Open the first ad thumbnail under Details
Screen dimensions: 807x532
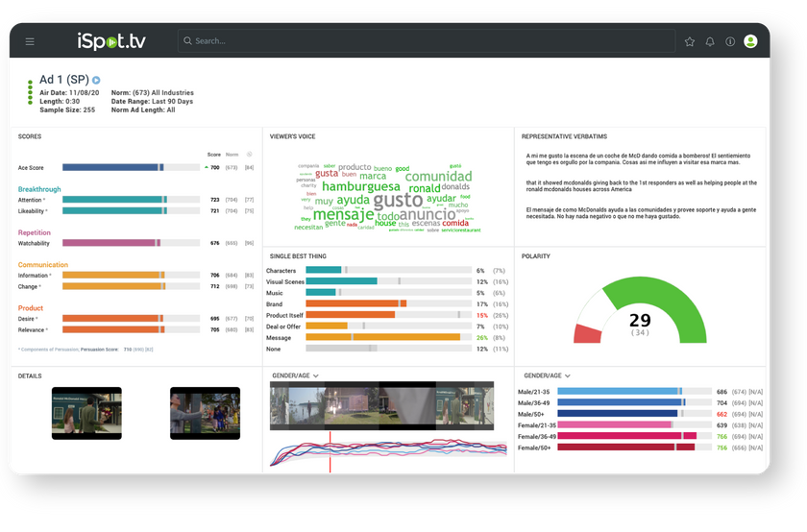coord(86,413)
